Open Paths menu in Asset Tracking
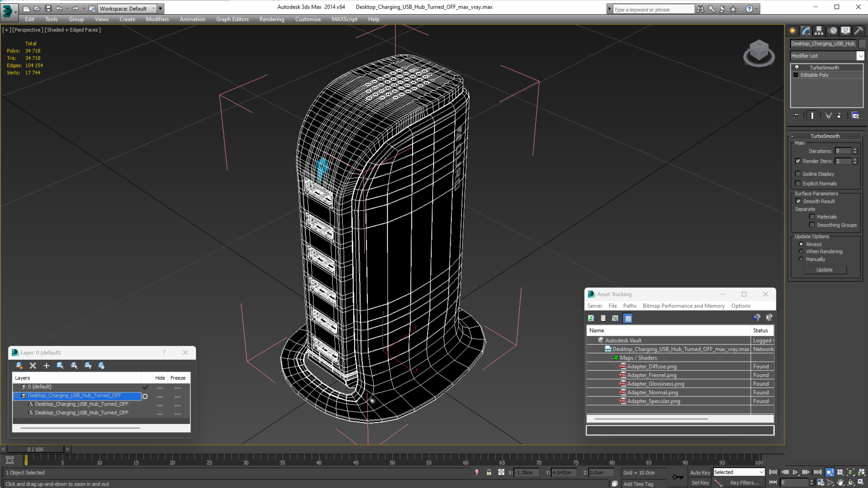Viewport: 868px width, 488px height. (629, 306)
